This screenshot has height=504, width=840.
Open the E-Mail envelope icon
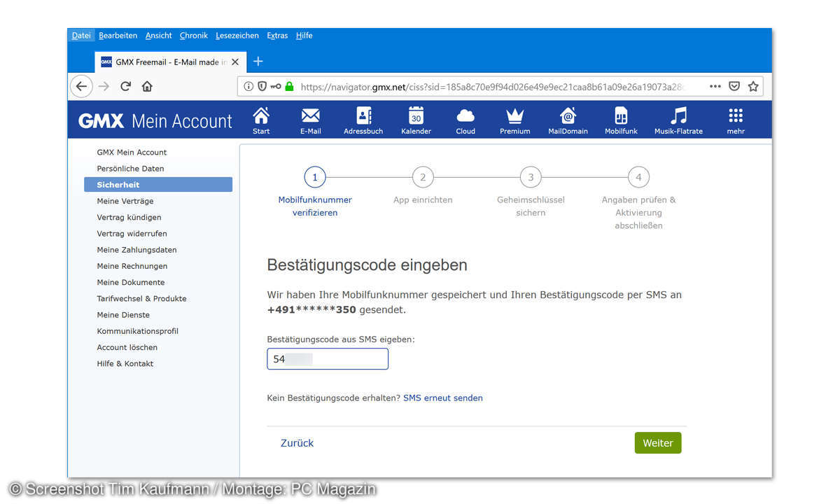click(311, 115)
